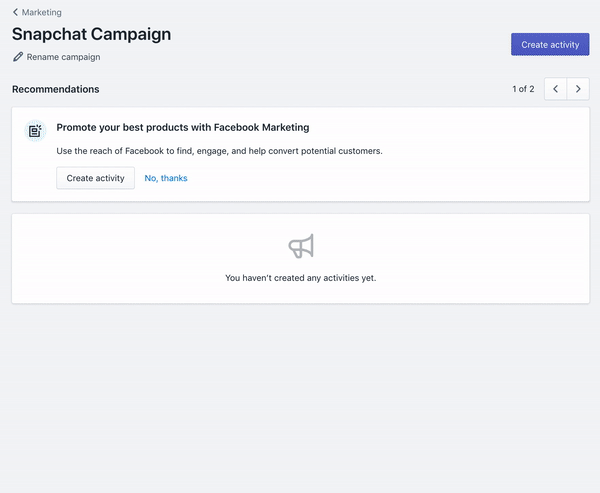Click the Snapchat Campaign page title
600x493 pixels.
[91, 34]
